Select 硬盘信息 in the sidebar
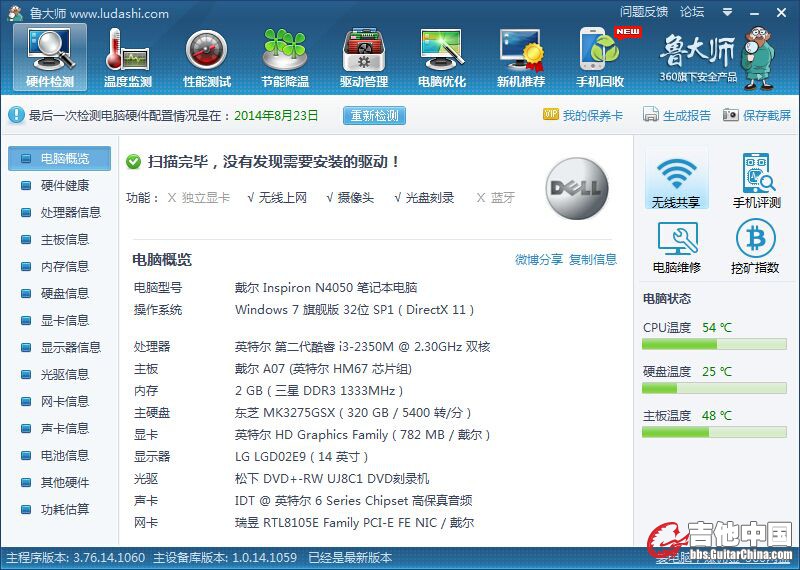800x570 pixels. [60, 293]
